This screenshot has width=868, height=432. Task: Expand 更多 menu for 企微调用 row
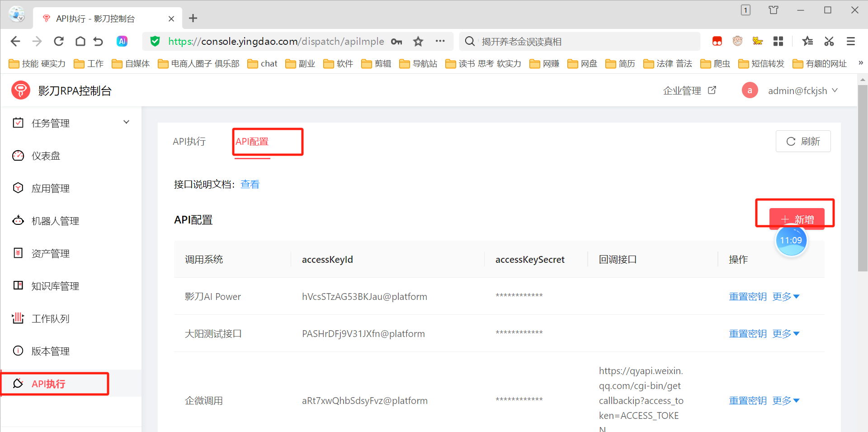[786, 401]
